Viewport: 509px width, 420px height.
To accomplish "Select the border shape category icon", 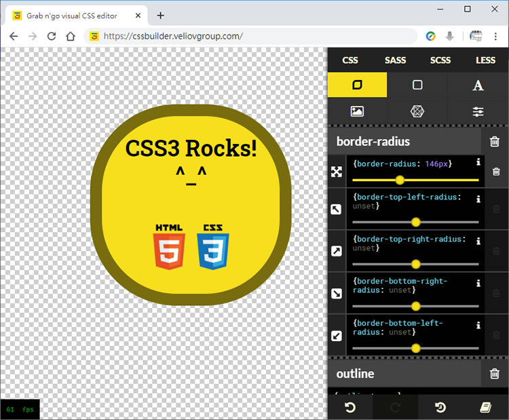I will point(357,85).
